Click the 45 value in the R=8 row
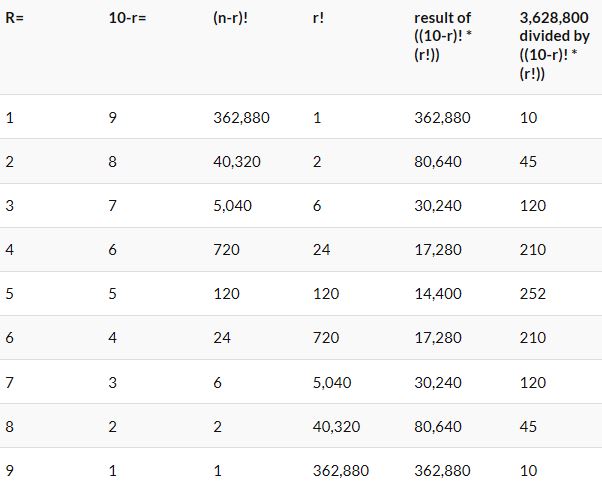This screenshot has width=602, height=489. click(529, 426)
